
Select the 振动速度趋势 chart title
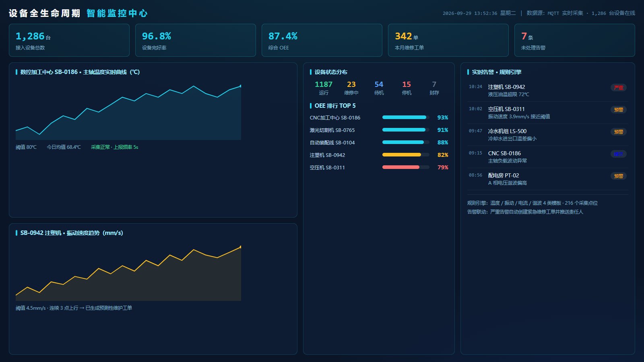coord(72,233)
